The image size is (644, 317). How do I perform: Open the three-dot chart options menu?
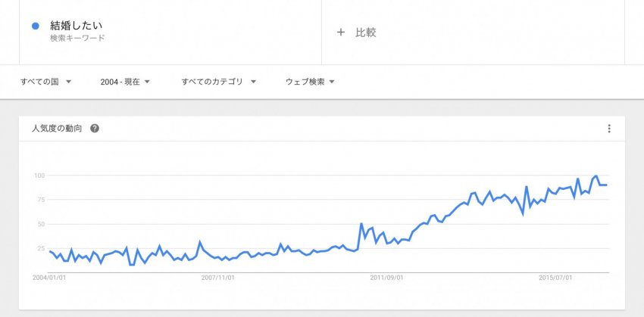click(608, 129)
